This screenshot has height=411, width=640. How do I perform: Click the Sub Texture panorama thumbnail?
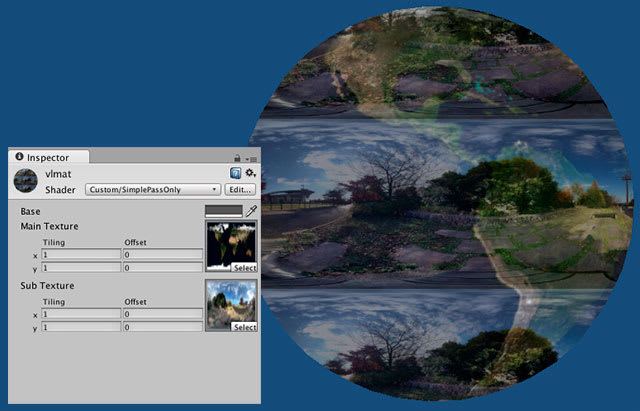(x=231, y=303)
